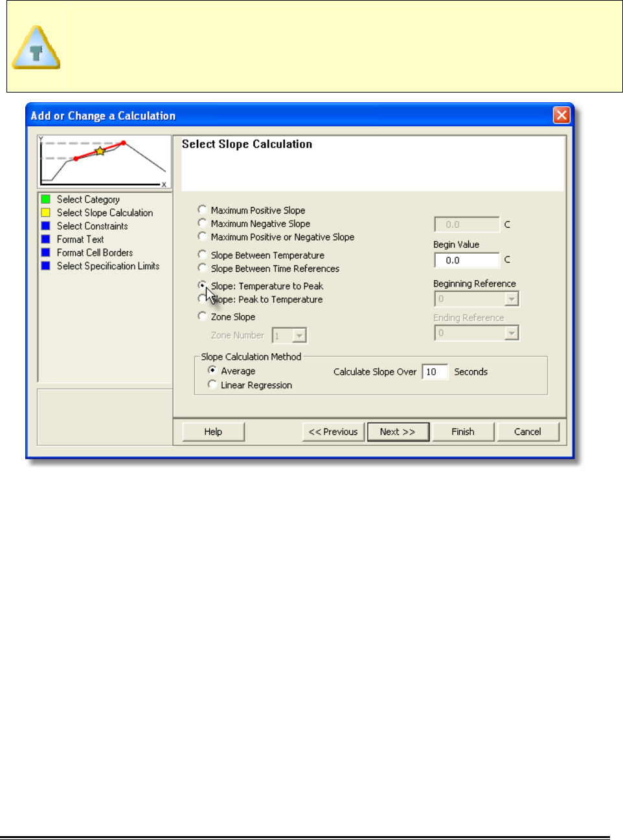Click the Begin Value input field
Image resolution: width=623 pixels, height=840 pixels.
coord(467,260)
